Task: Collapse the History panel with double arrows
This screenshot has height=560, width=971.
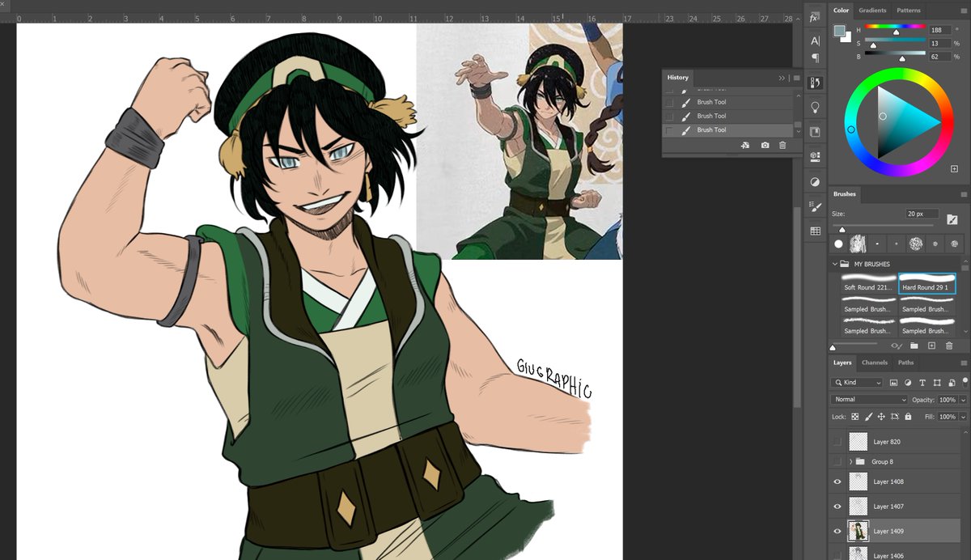Action: [x=782, y=78]
